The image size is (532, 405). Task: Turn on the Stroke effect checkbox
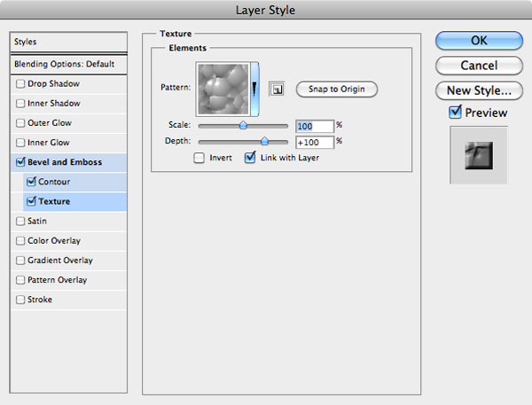(20, 300)
